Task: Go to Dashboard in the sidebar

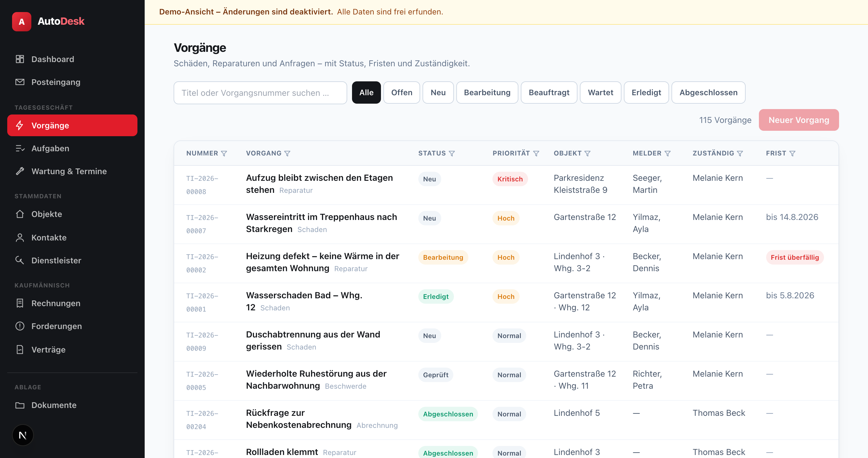Action: [x=72, y=59]
